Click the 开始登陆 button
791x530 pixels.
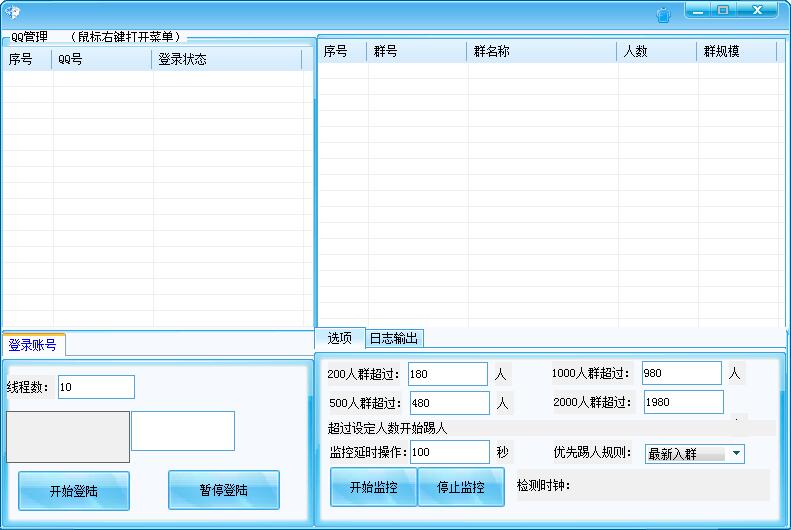pyautogui.click(x=74, y=491)
